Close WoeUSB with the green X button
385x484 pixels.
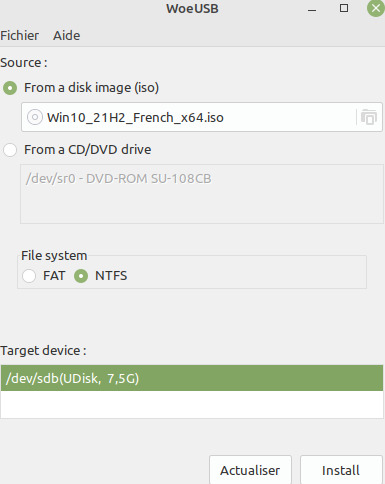pos(376,8)
